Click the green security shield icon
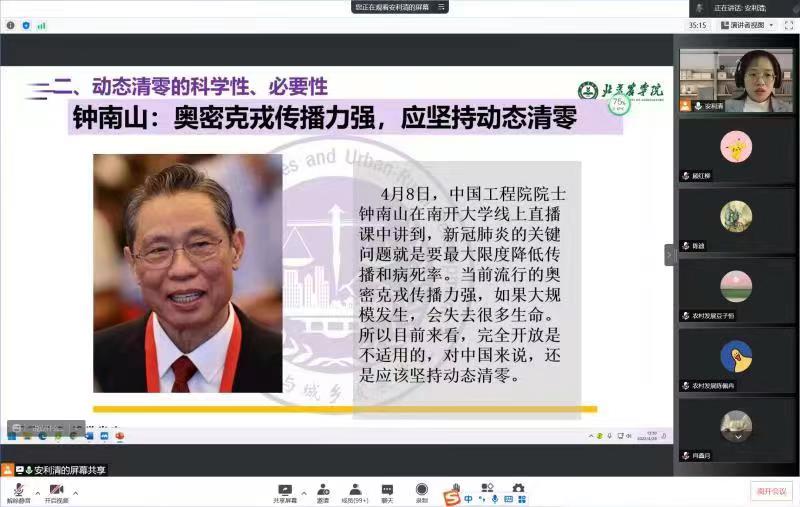The width and height of the screenshot is (800, 507). 26,25
